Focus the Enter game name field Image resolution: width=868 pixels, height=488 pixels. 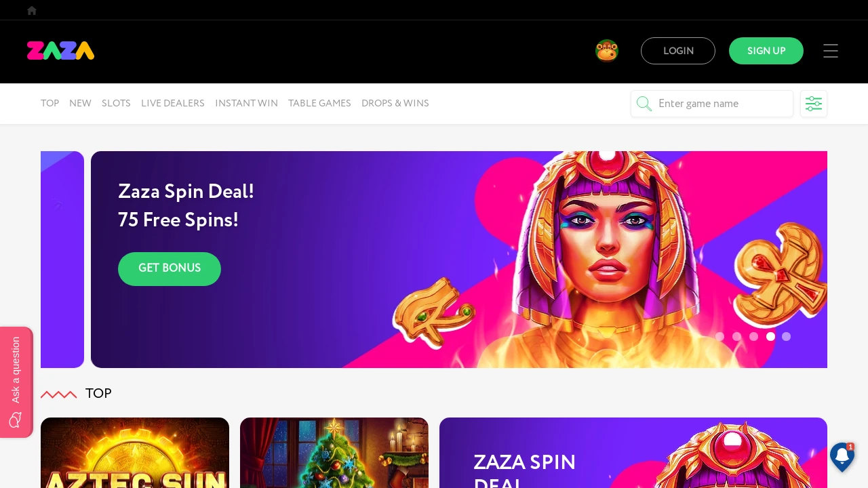point(712,104)
